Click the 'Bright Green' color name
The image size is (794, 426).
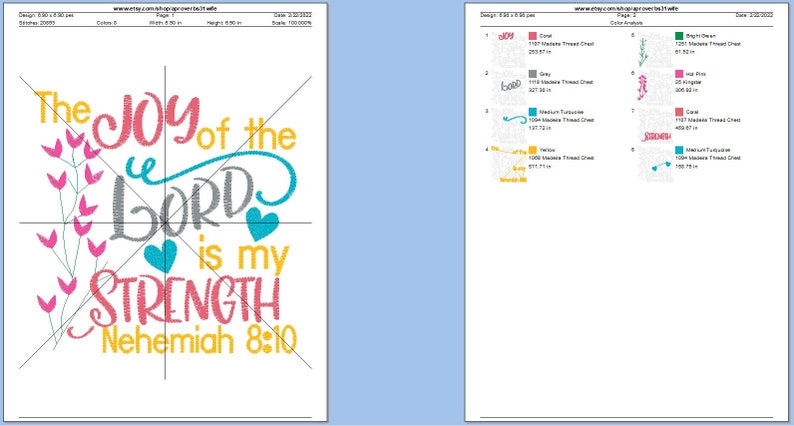pos(701,36)
